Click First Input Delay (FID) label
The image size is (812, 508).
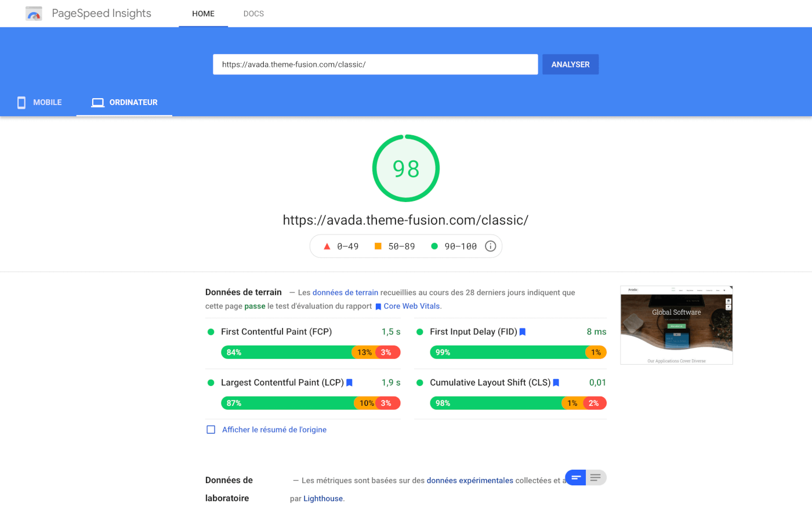coord(473,332)
